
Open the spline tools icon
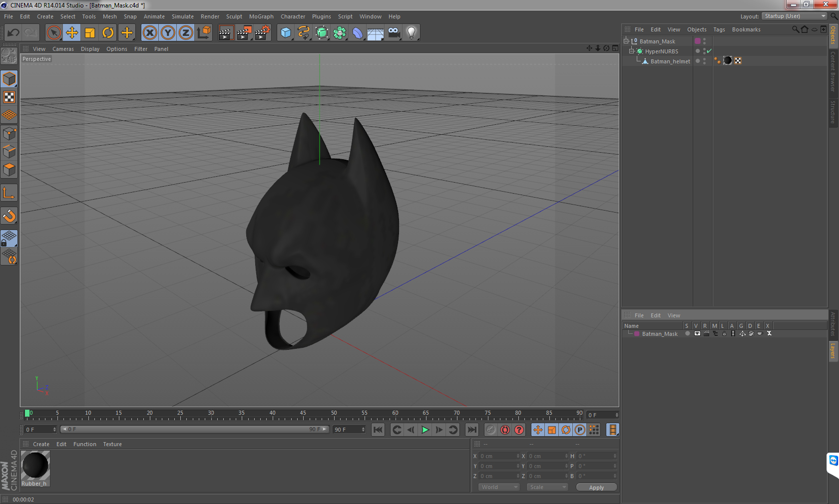point(304,33)
